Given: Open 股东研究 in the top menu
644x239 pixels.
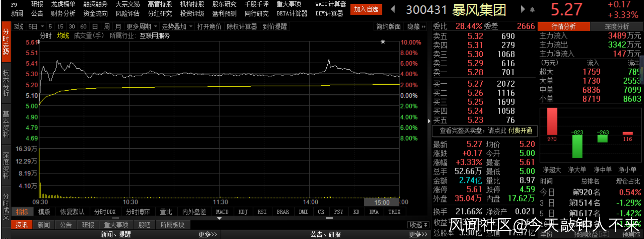Looking at the screenshot, I should point(224,4).
